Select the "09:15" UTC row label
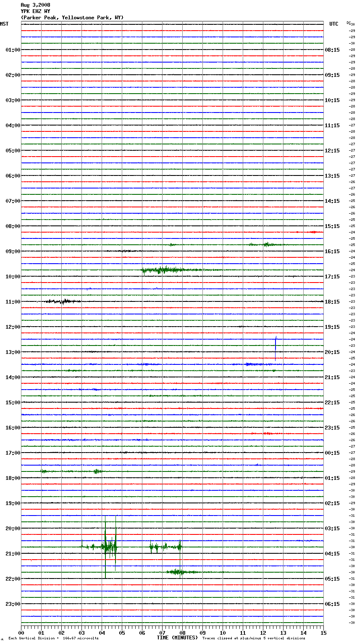Screen dimensions: 357x644 coord(332,75)
